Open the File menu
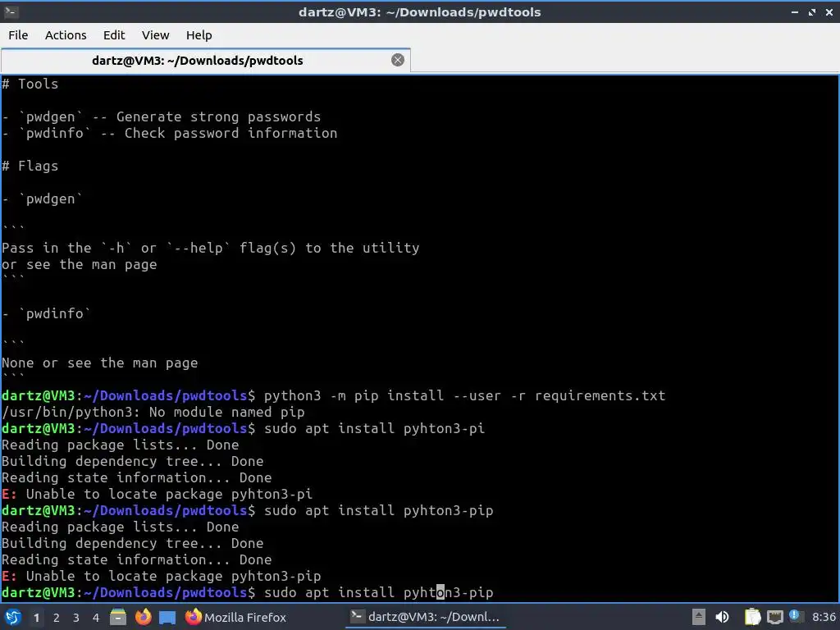 pyautogui.click(x=18, y=35)
